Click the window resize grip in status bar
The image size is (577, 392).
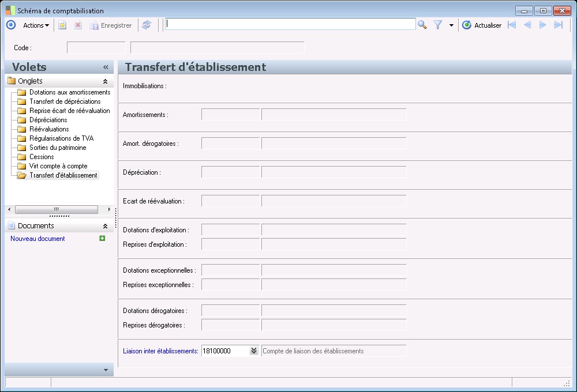[567, 383]
